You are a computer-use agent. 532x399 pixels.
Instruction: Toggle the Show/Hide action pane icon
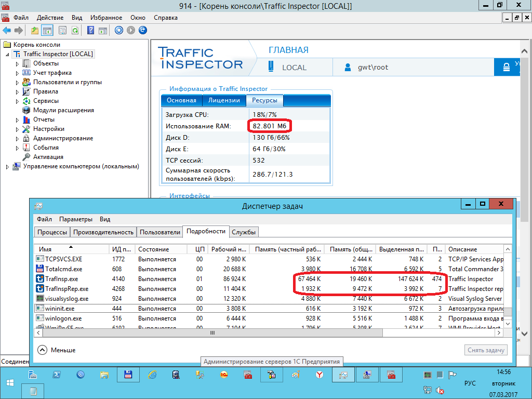[103, 31]
